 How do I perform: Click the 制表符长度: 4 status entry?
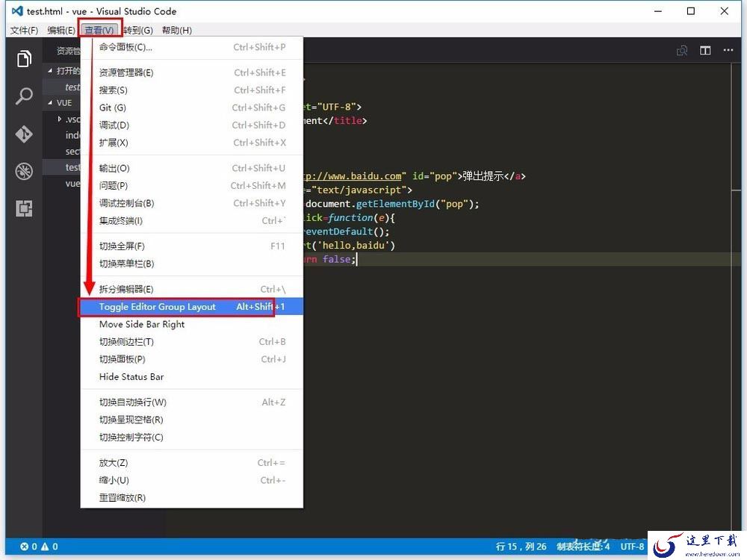[583, 547]
